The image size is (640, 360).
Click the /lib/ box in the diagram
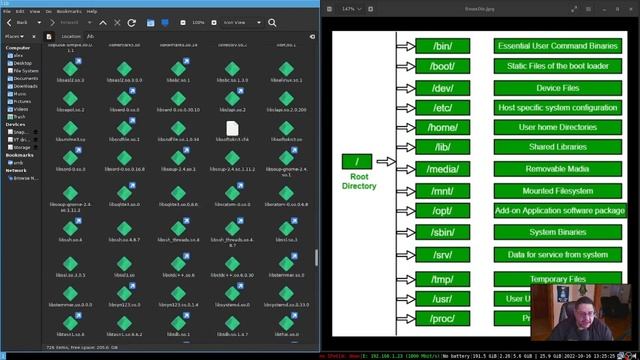tap(442, 147)
